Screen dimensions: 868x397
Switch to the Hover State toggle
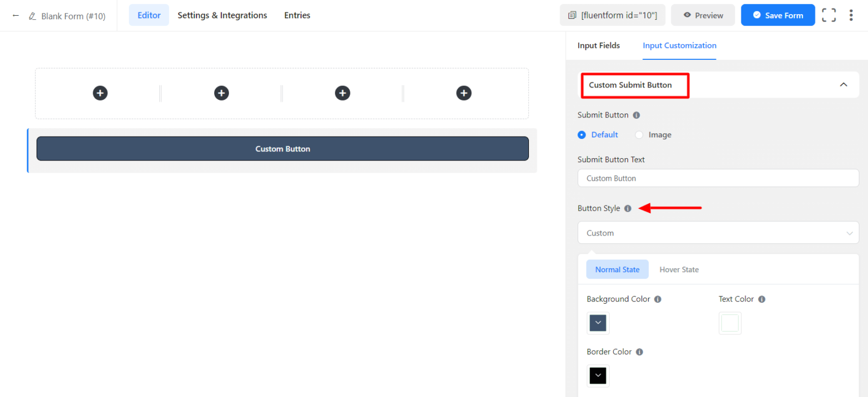pyautogui.click(x=679, y=269)
